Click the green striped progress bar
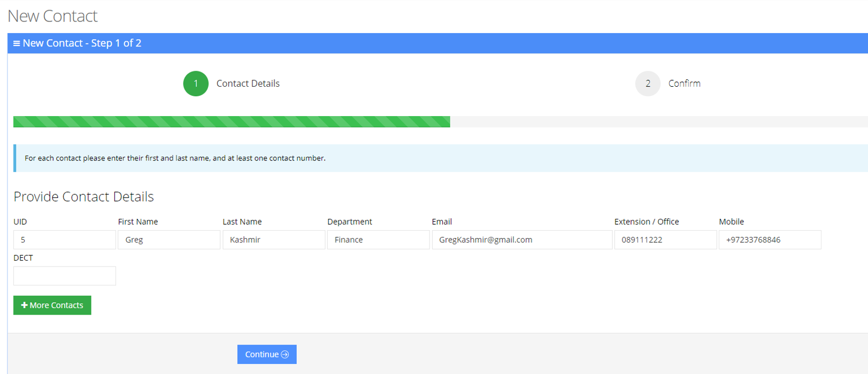The image size is (868, 374). [x=232, y=122]
